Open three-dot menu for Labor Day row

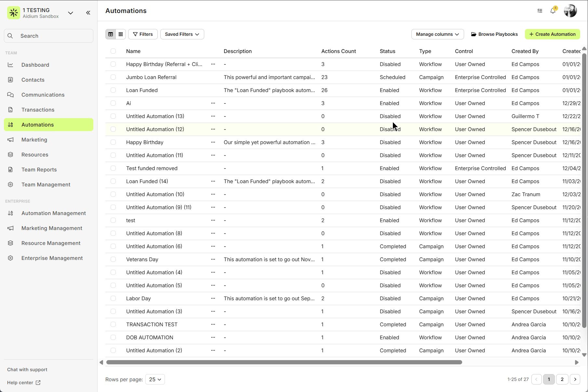(x=213, y=298)
